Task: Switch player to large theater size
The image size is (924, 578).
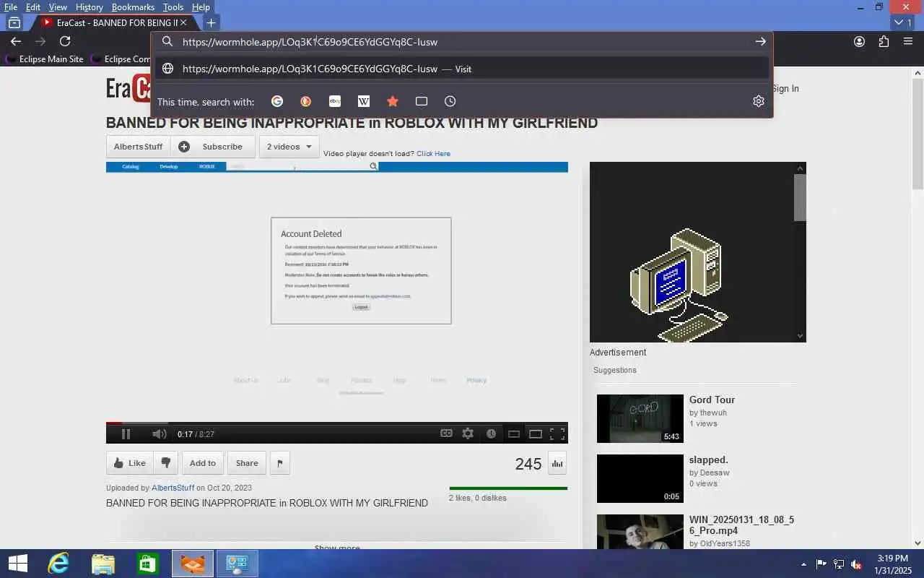Action: pos(536,434)
